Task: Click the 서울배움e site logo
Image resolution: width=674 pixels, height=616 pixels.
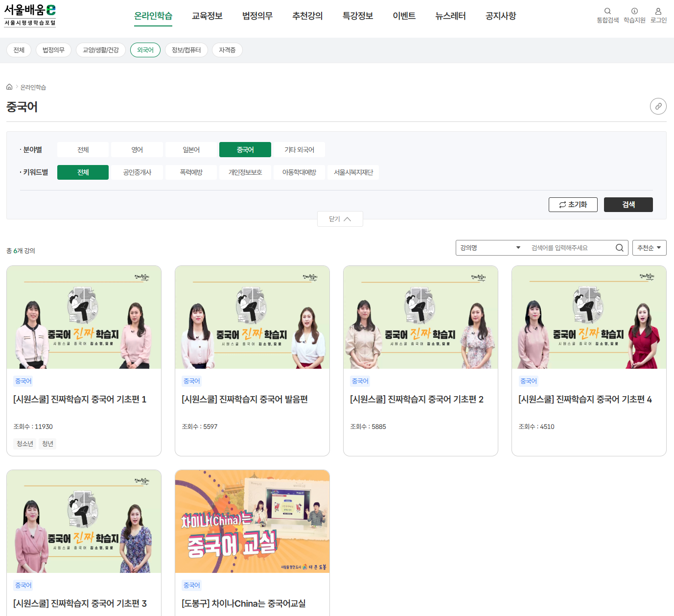Action: click(30, 15)
